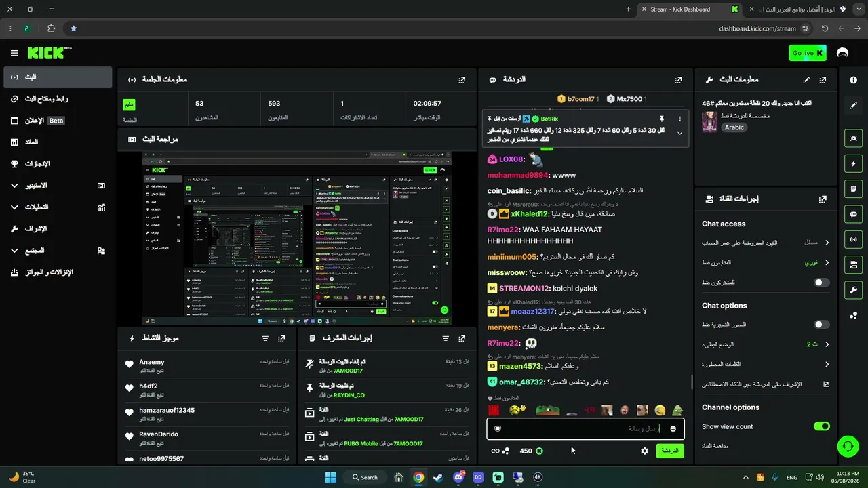868x488 pixels.
Task: Open Steam from the taskbar
Action: coord(439,477)
